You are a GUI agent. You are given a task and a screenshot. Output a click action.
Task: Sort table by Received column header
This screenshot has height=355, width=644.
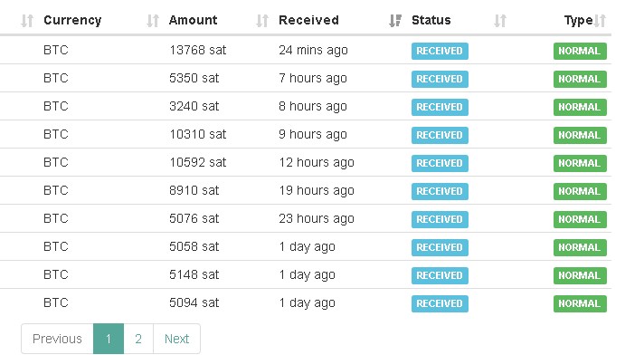click(x=308, y=20)
